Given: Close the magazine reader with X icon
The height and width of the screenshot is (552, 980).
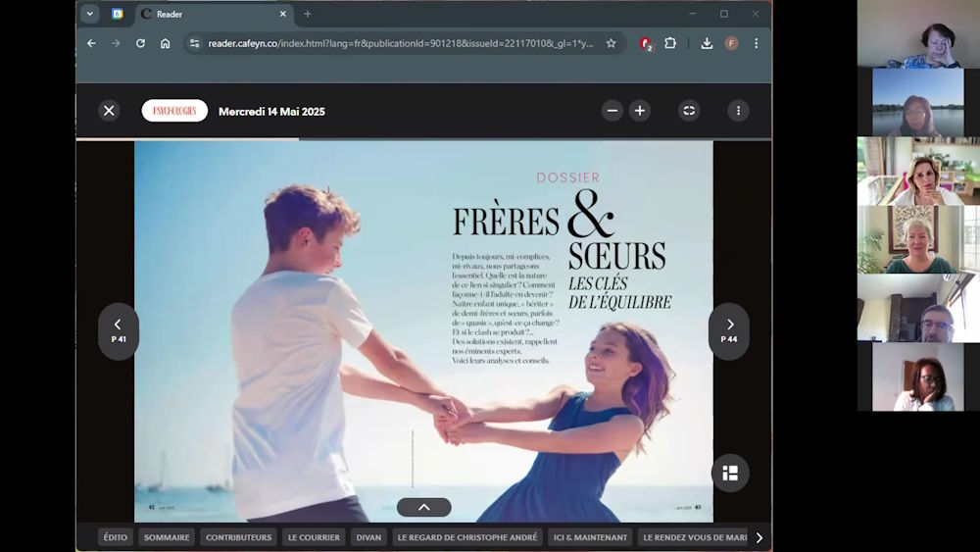Looking at the screenshot, I should tap(109, 111).
